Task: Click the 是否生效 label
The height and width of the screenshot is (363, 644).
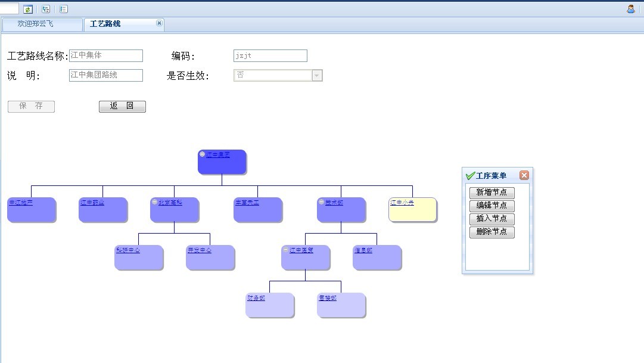Action: tap(188, 76)
